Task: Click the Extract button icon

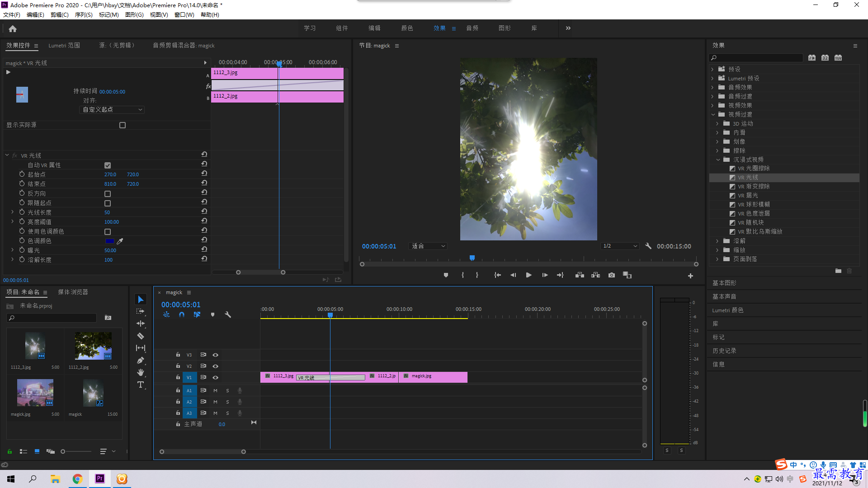Action: 595,275
